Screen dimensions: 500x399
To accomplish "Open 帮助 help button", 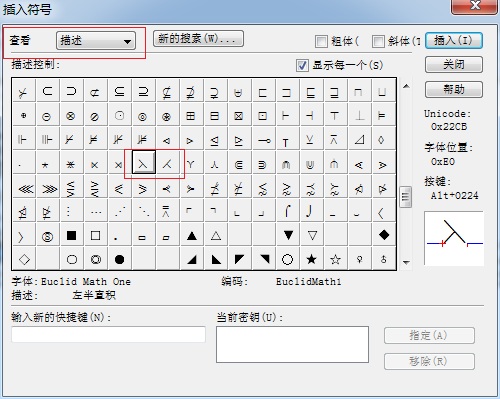I will 454,89.
